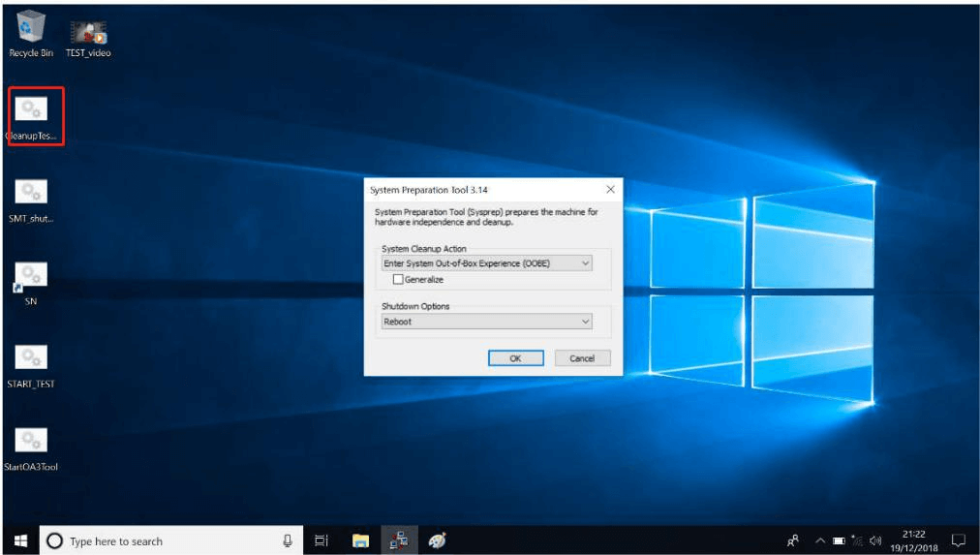Click Cancel in the Sysprep dialog
Image resolution: width=980 pixels, height=555 pixels.
582,358
